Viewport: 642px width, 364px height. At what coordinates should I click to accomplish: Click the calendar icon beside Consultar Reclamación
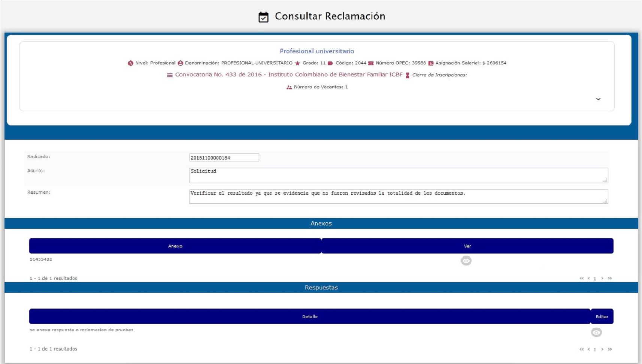[263, 17]
